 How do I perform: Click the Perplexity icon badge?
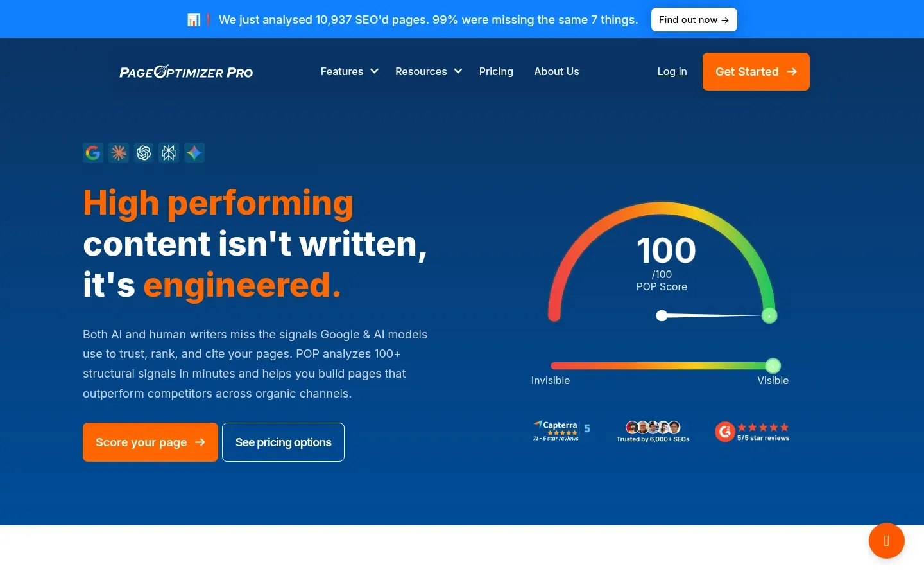point(169,153)
